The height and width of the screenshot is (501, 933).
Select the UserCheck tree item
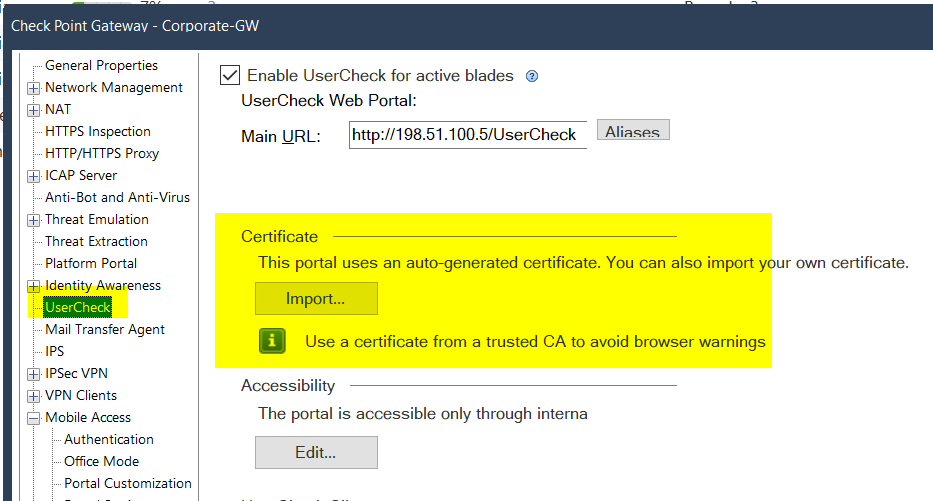pos(78,308)
